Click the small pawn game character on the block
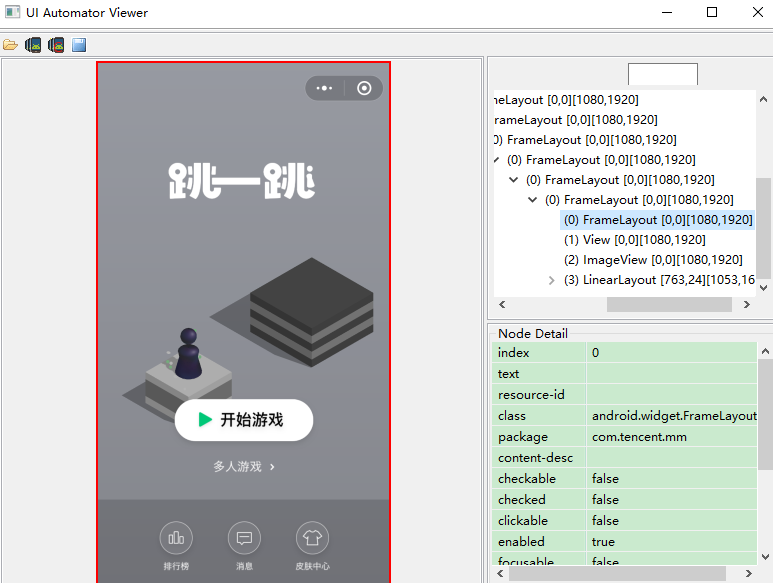This screenshot has height=583, width=773. pyautogui.click(x=189, y=353)
